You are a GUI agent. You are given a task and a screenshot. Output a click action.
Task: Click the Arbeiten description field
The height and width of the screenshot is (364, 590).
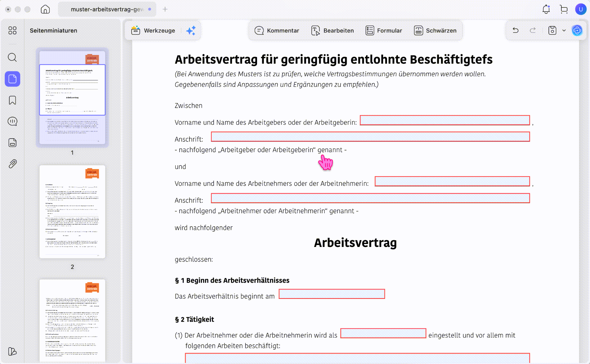pyautogui.click(x=357, y=358)
